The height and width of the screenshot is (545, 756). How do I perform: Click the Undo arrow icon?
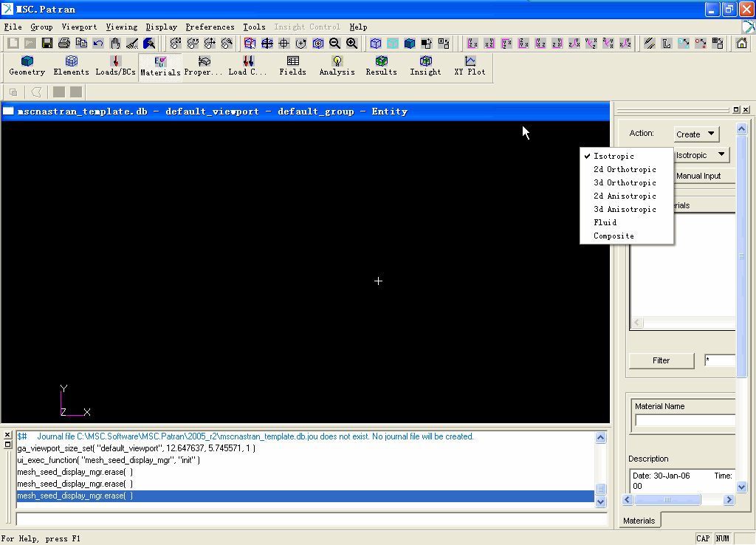(98, 44)
